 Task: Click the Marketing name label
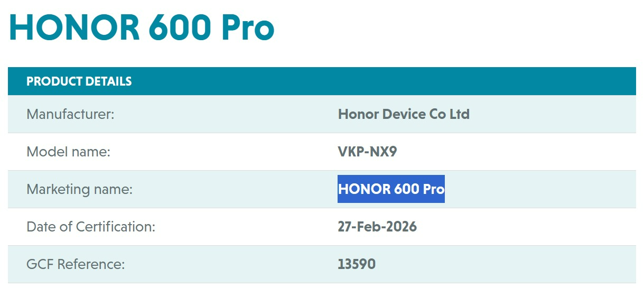click(x=79, y=189)
